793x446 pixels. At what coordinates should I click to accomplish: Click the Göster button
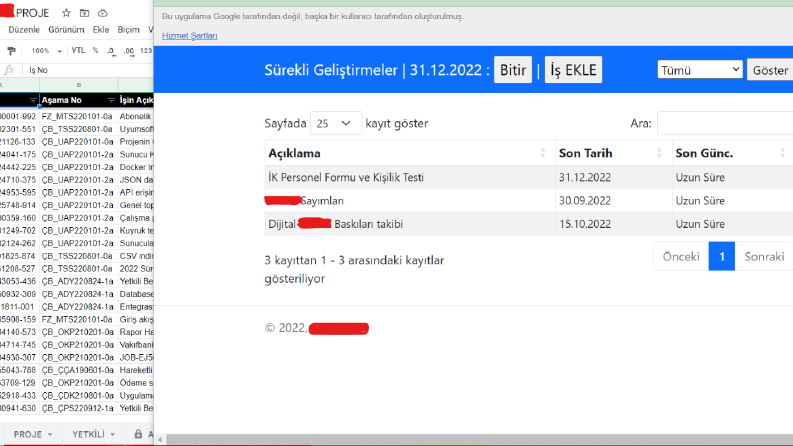[x=770, y=70]
